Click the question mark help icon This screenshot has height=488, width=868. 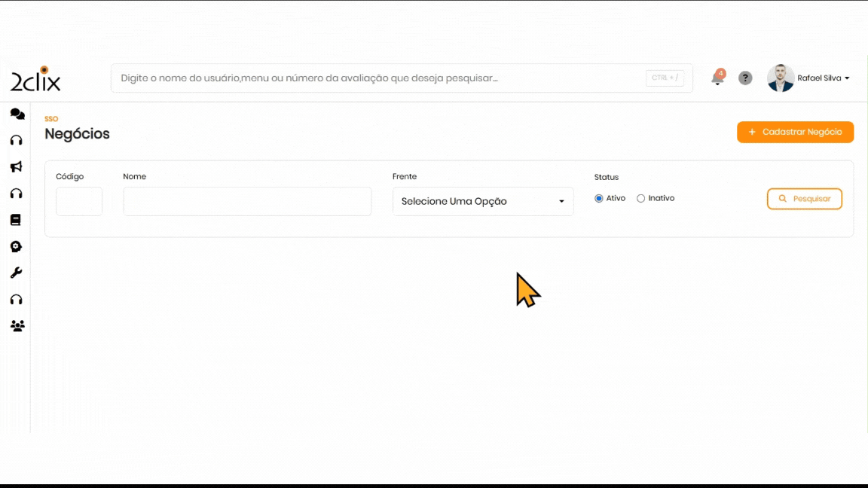tap(745, 78)
